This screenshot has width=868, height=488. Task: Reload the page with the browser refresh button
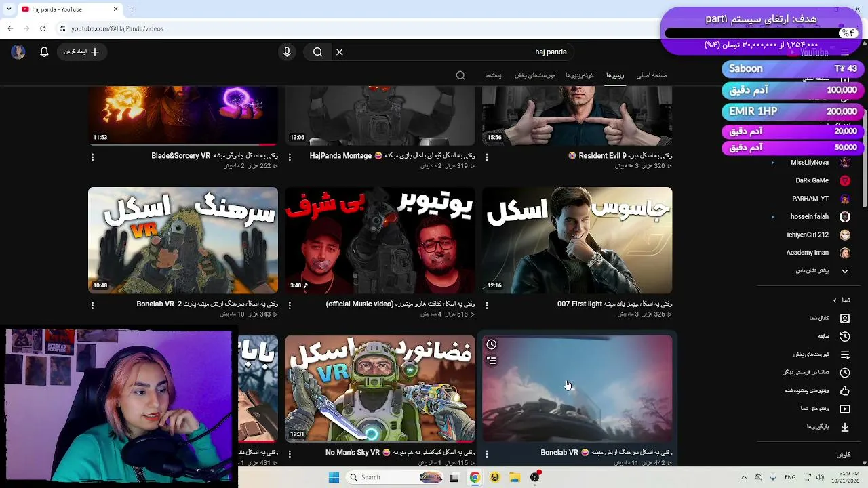point(43,28)
